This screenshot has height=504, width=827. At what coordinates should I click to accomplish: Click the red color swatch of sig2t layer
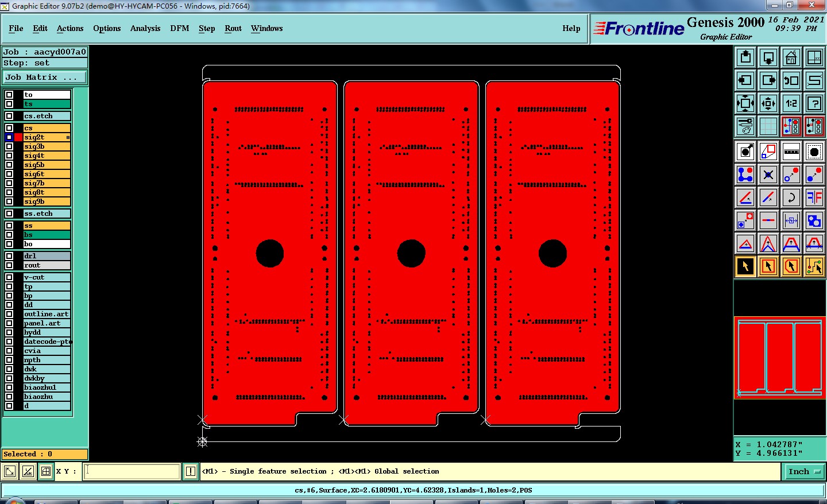coord(18,137)
